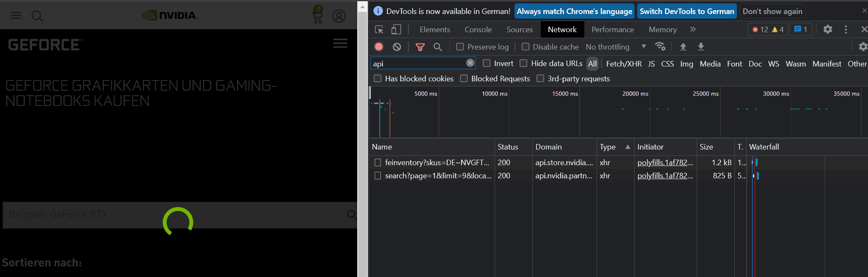Sort requests by the Status column header
Viewport: 868px width, 277px height.
click(513, 147)
